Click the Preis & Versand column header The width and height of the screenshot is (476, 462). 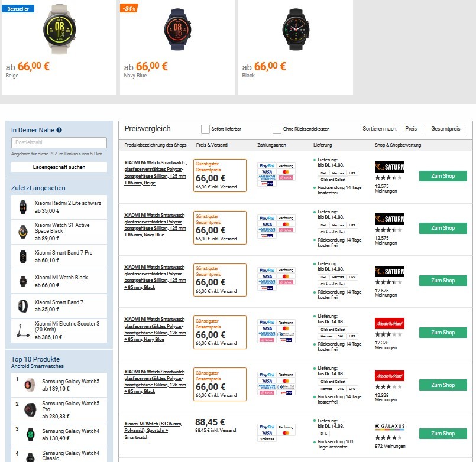pyautogui.click(x=212, y=145)
